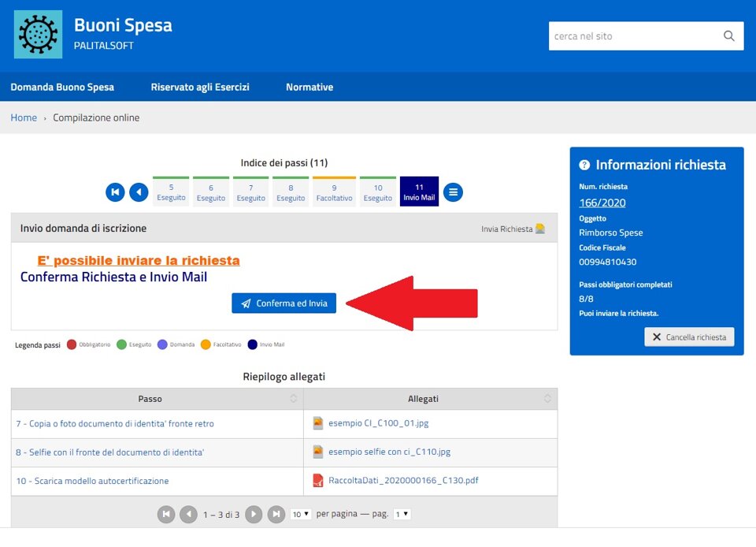The height and width of the screenshot is (547, 756).
Task: Open the step list hamburger icon
Action: 453,192
